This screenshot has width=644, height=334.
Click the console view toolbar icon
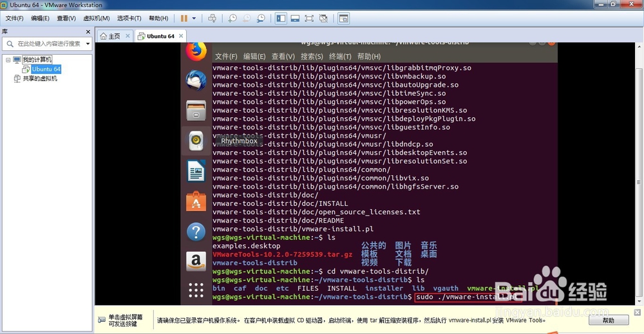coord(344,19)
